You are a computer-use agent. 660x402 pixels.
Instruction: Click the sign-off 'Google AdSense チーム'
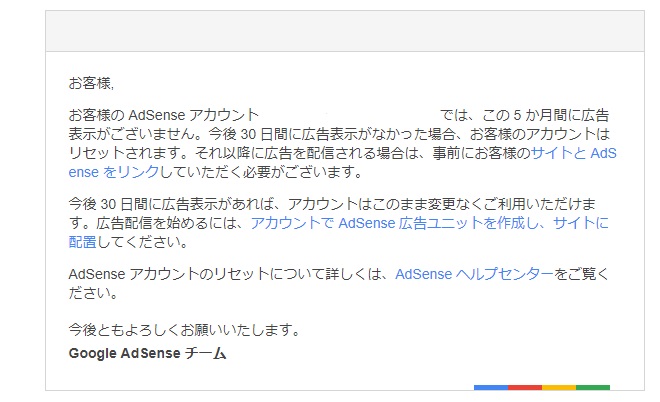tap(147, 353)
